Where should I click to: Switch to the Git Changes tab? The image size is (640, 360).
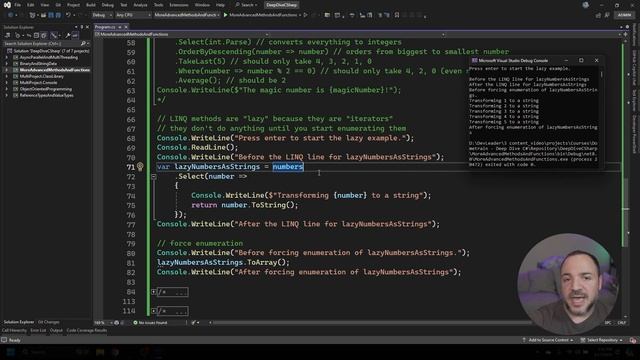49,322
